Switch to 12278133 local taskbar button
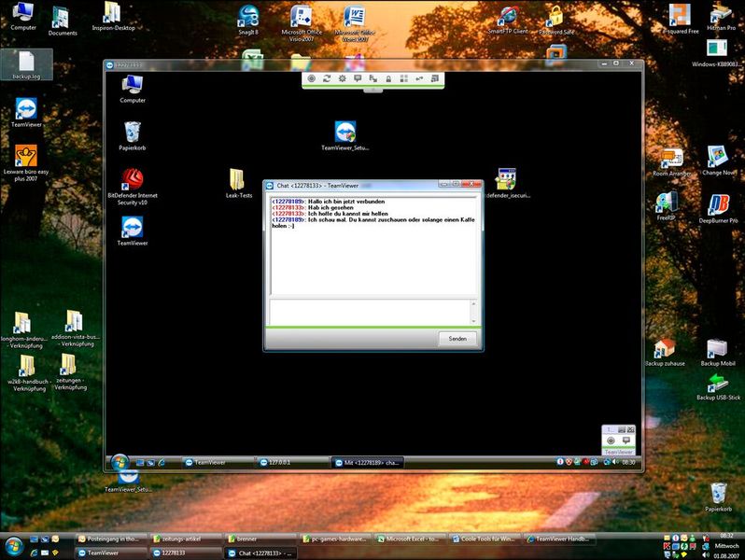This screenshot has height=560, width=745. [x=186, y=553]
